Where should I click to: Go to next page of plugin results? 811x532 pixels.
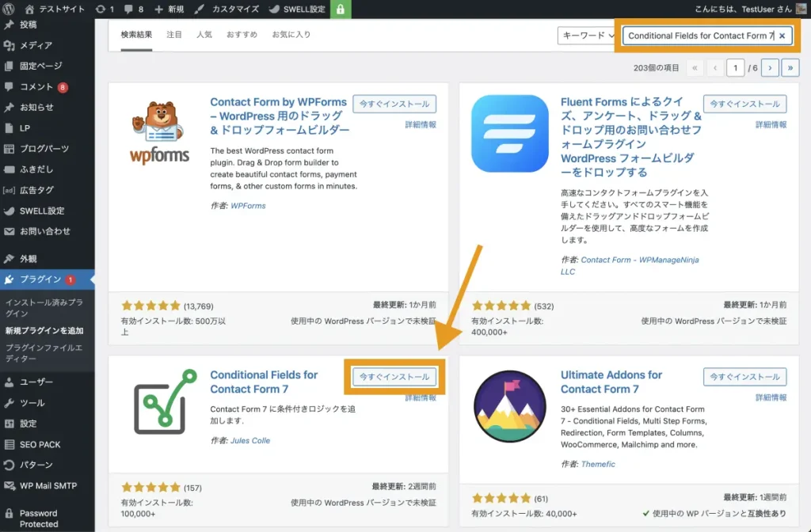[769, 68]
